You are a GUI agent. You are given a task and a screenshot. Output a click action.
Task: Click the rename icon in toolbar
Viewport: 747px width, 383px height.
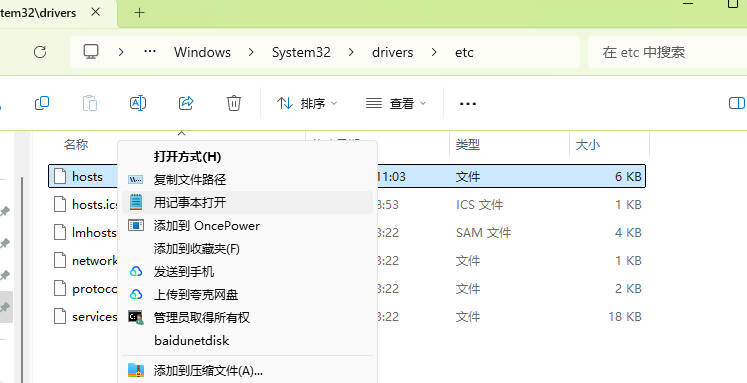pyautogui.click(x=138, y=103)
